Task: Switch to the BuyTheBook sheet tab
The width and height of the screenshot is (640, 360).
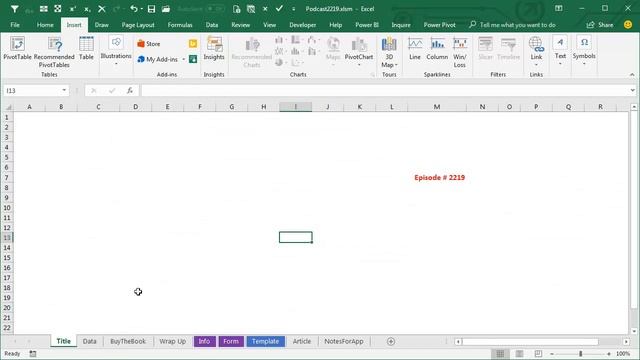Action: coord(128,341)
